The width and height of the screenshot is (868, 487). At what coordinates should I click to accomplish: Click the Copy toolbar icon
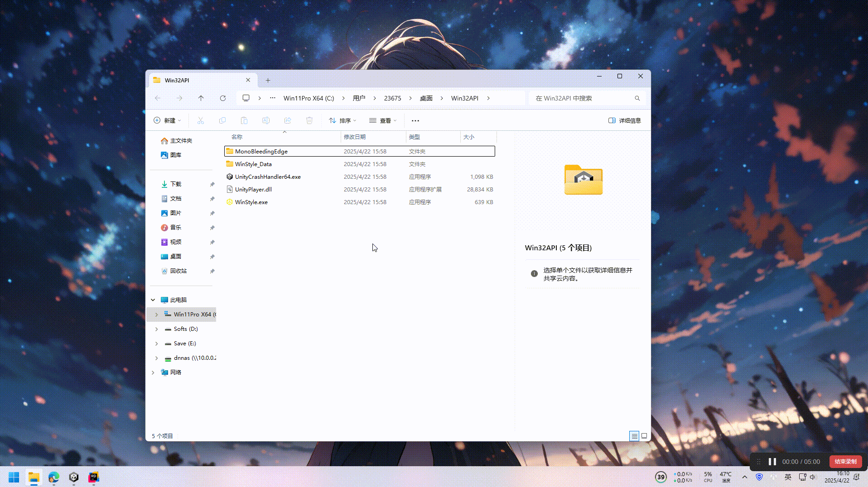point(222,120)
